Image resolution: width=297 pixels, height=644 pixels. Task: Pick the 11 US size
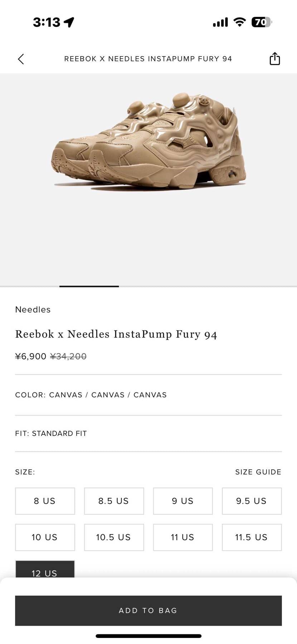click(x=183, y=537)
